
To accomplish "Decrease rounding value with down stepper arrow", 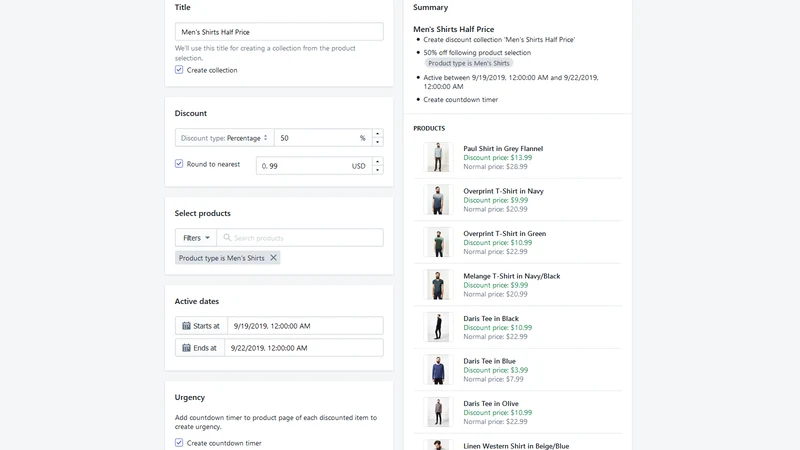I will [x=377, y=170].
